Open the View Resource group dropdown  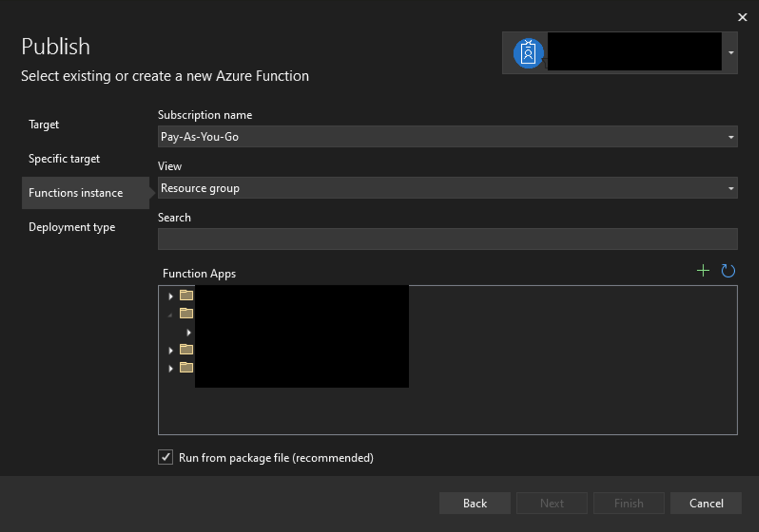pyautogui.click(x=447, y=188)
